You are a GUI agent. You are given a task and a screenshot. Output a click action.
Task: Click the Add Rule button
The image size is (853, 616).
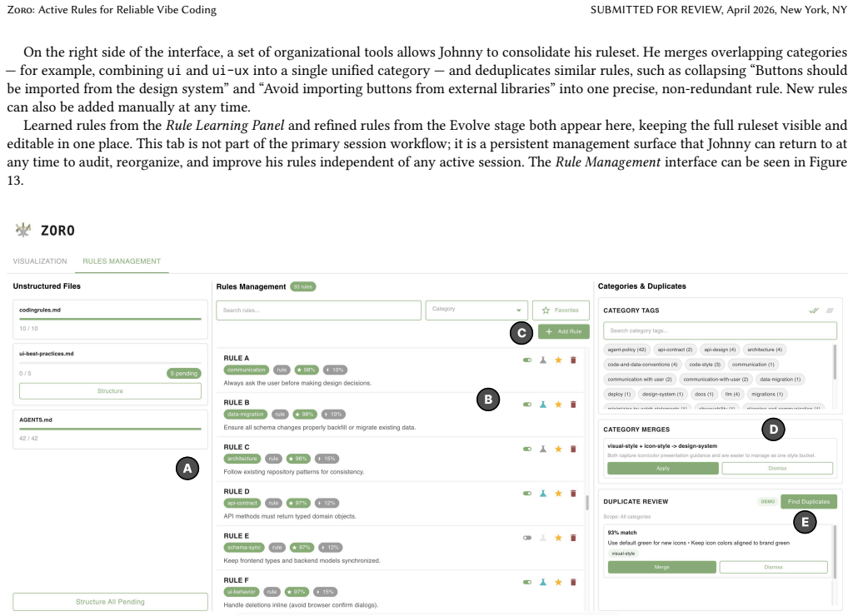tap(564, 331)
